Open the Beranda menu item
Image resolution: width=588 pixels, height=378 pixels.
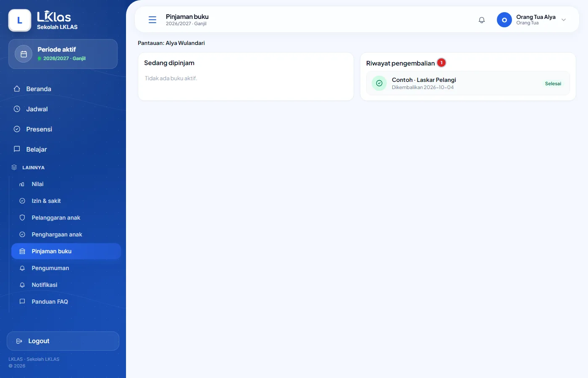(x=63, y=89)
